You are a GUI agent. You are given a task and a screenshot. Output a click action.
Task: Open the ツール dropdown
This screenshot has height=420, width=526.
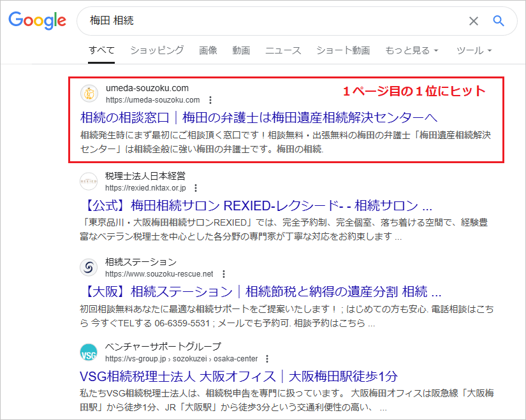tap(473, 49)
